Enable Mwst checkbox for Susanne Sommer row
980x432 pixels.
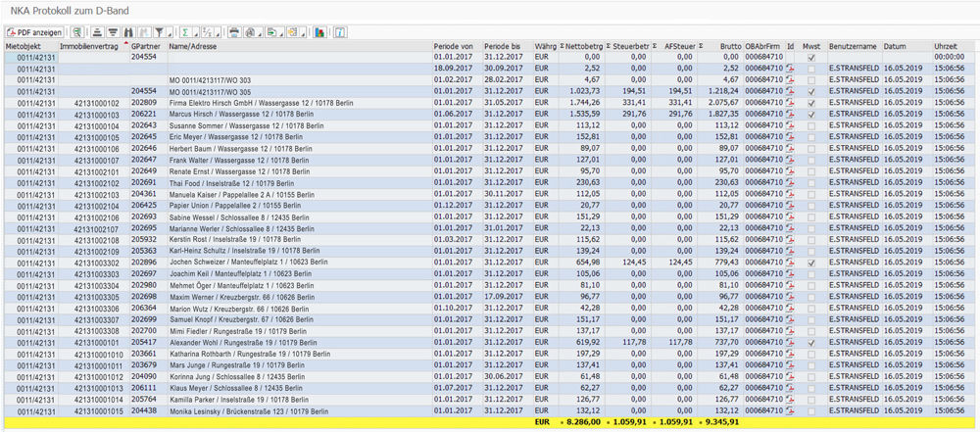[810, 125]
